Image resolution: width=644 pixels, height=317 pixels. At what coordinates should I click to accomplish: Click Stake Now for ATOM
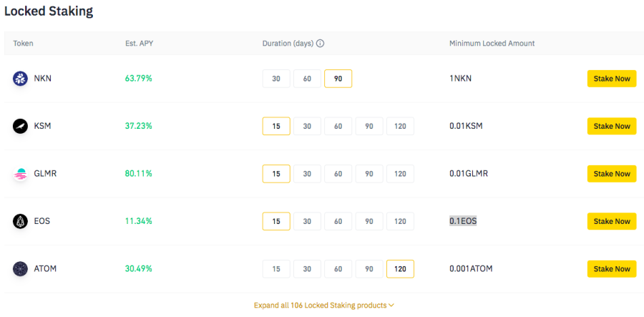pyautogui.click(x=611, y=269)
